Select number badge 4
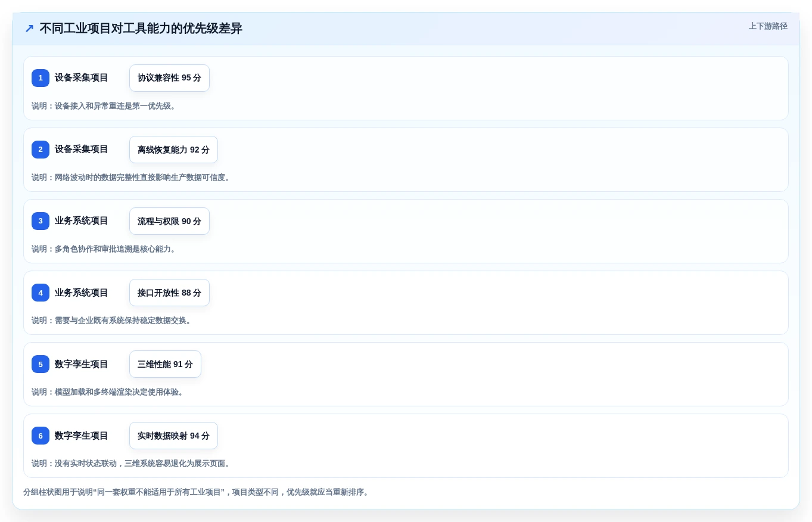Screen dimensions: 812x522 pos(41,293)
